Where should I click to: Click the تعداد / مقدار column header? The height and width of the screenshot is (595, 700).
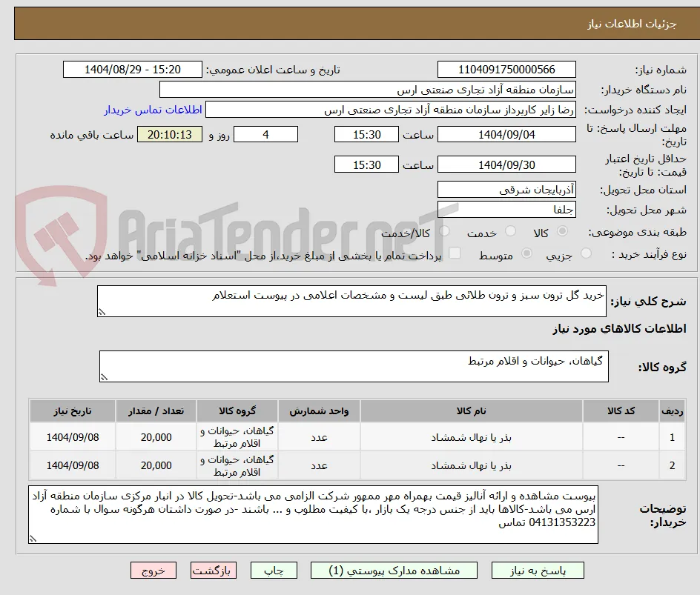[x=156, y=410]
